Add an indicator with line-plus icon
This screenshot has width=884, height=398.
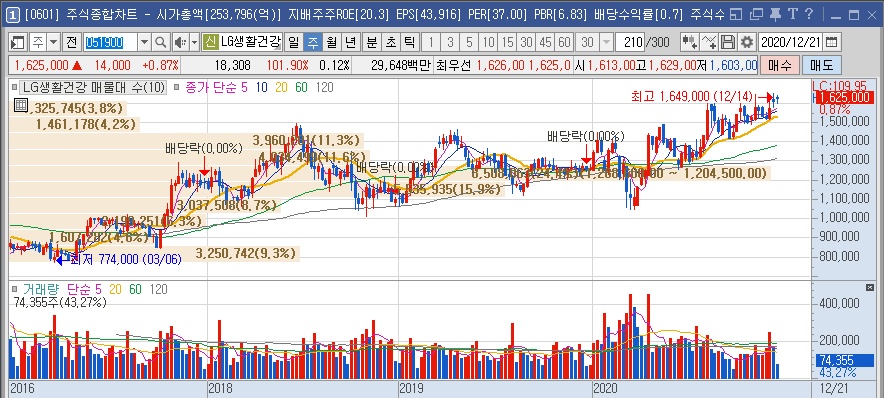pos(709,42)
